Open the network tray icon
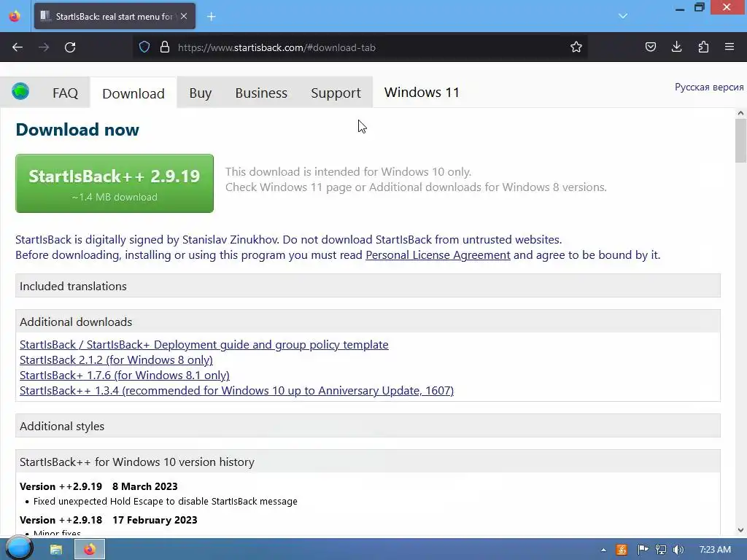The image size is (747, 560). click(x=661, y=550)
